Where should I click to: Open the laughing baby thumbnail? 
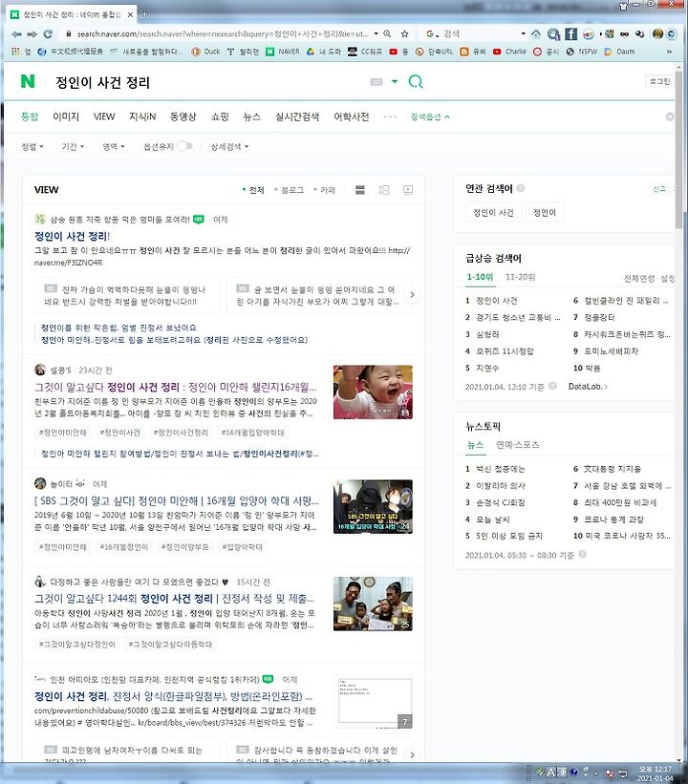click(x=373, y=392)
